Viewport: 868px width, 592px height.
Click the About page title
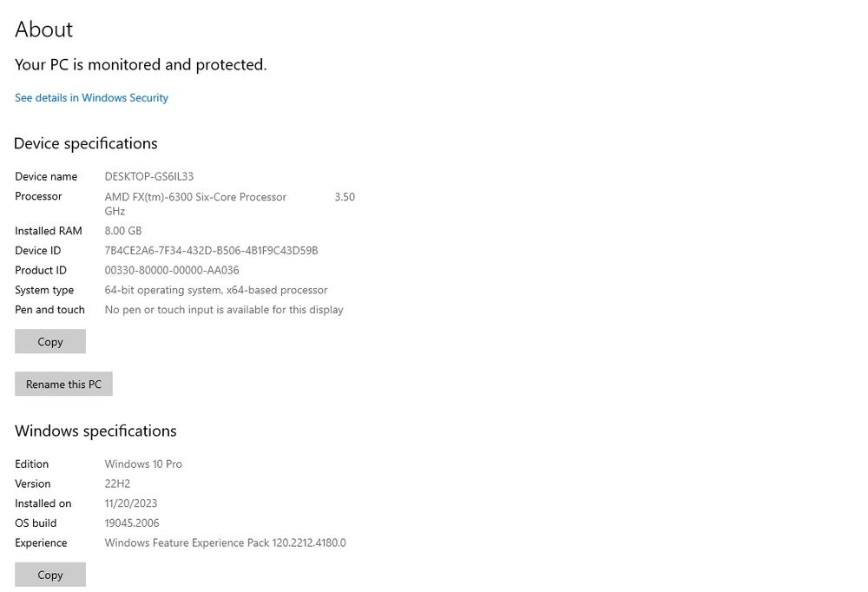[44, 30]
